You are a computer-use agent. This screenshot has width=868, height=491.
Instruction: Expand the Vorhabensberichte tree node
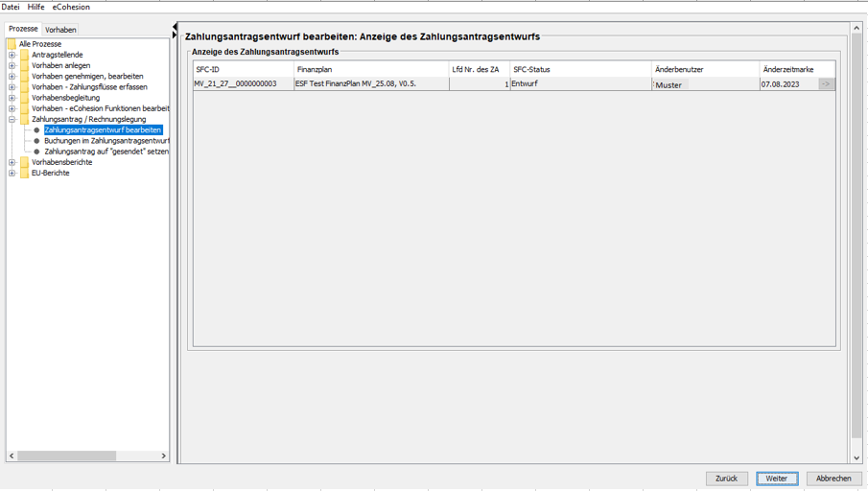coord(12,163)
